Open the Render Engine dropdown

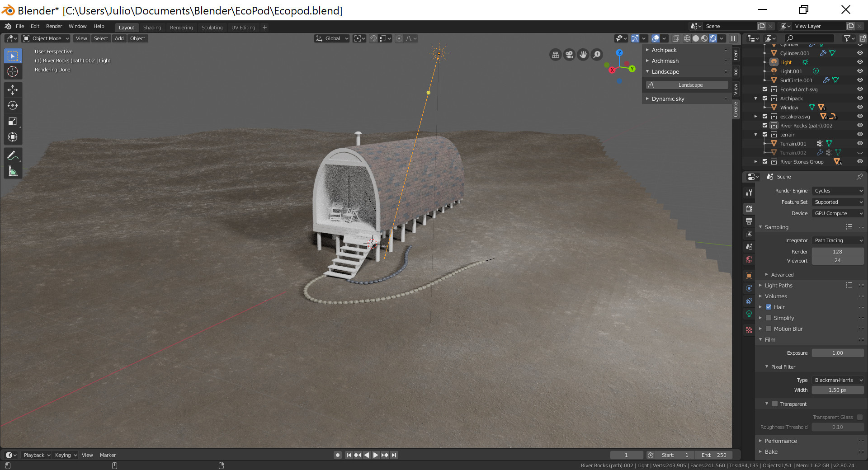tap(838, 190)
